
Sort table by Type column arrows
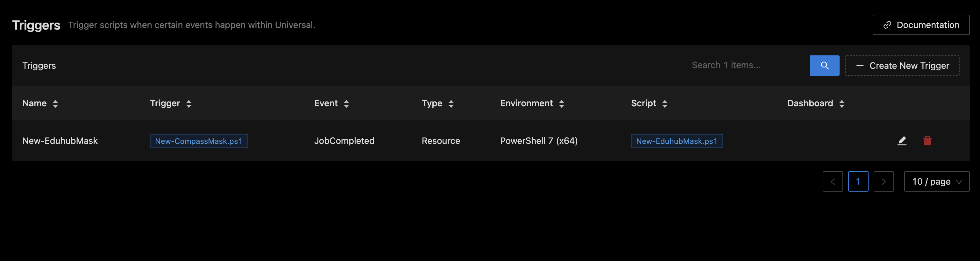point(451,103)
